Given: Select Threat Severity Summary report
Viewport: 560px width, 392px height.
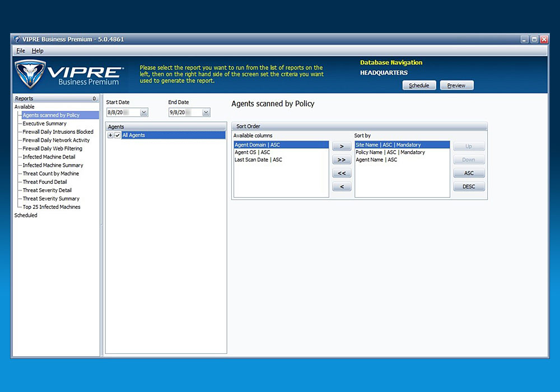Looking at the screenshot, I should 51,198.
